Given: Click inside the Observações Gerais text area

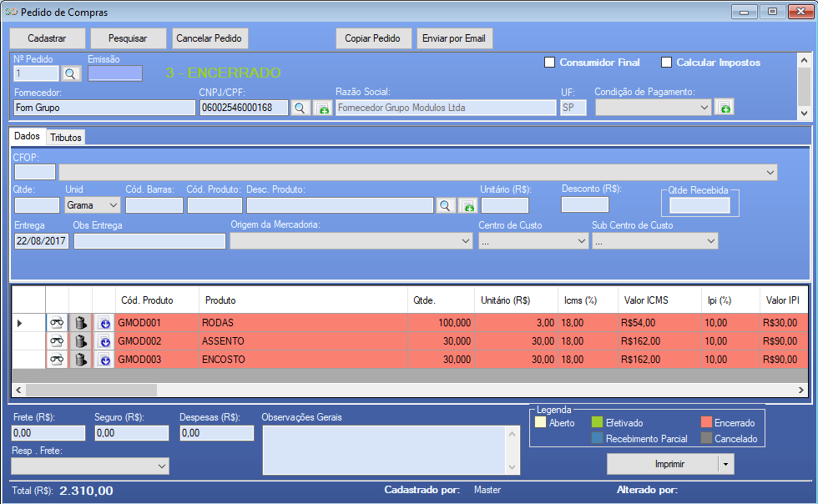Looking at the screenshot, I should tap(384, 451).
